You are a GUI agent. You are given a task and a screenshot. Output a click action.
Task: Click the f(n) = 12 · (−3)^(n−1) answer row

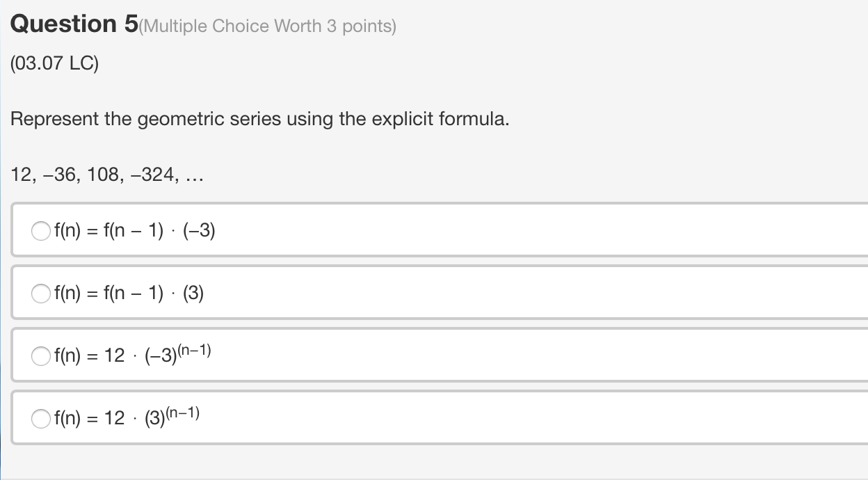pyautogui.click(x=278, y=355)
